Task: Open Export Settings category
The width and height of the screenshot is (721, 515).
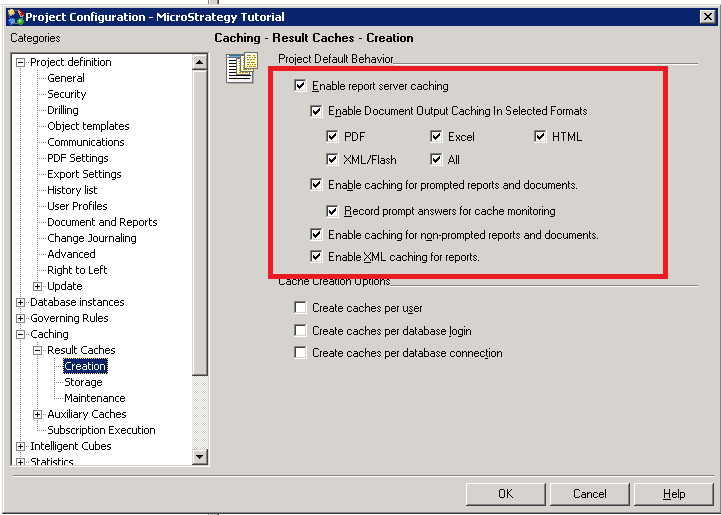Action: [84, 174]
